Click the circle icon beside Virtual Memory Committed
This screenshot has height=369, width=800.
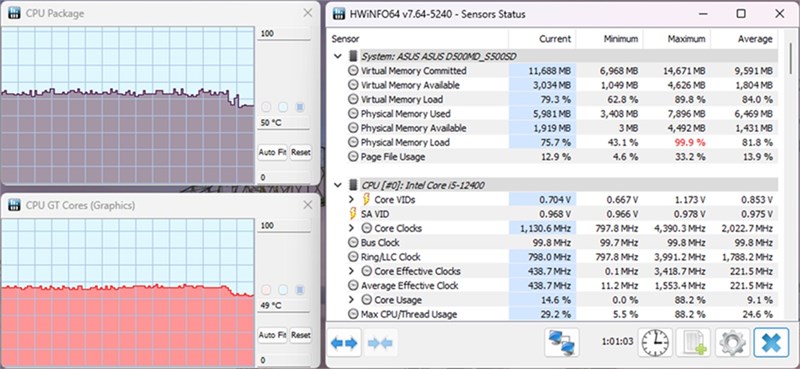click(x=353, y=71)
